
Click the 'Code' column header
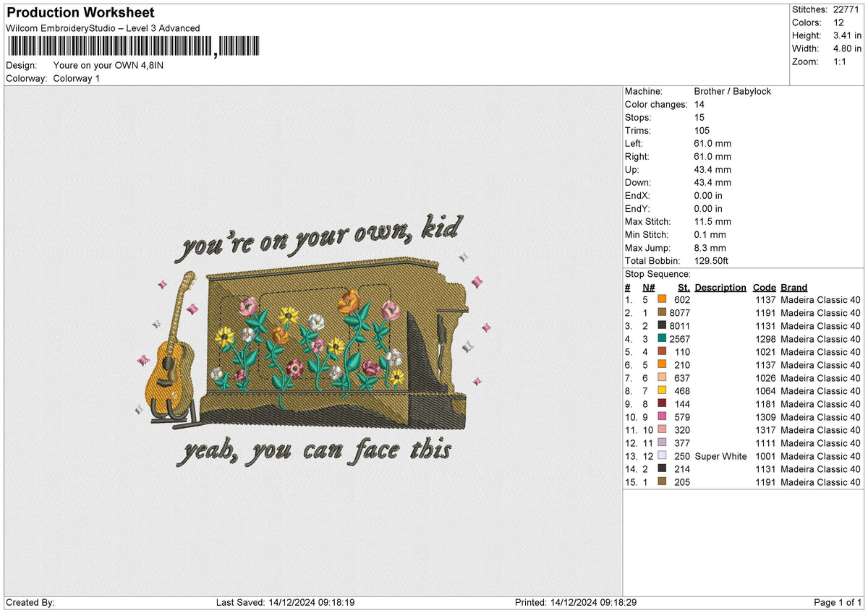765,287
